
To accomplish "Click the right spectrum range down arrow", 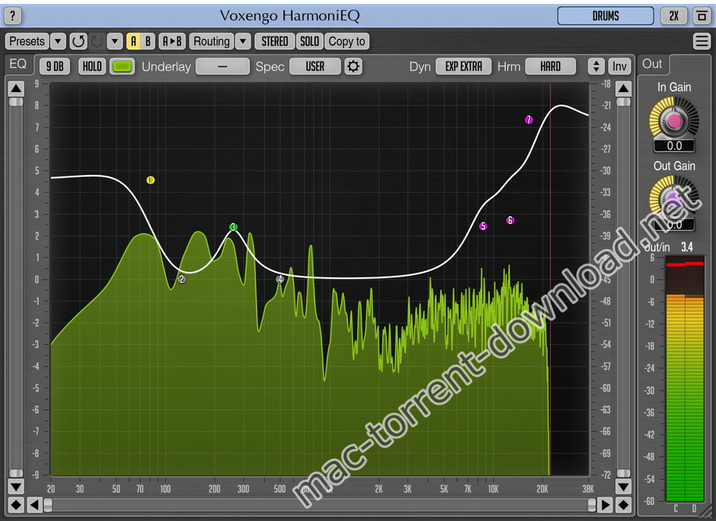I will [624, 486].
